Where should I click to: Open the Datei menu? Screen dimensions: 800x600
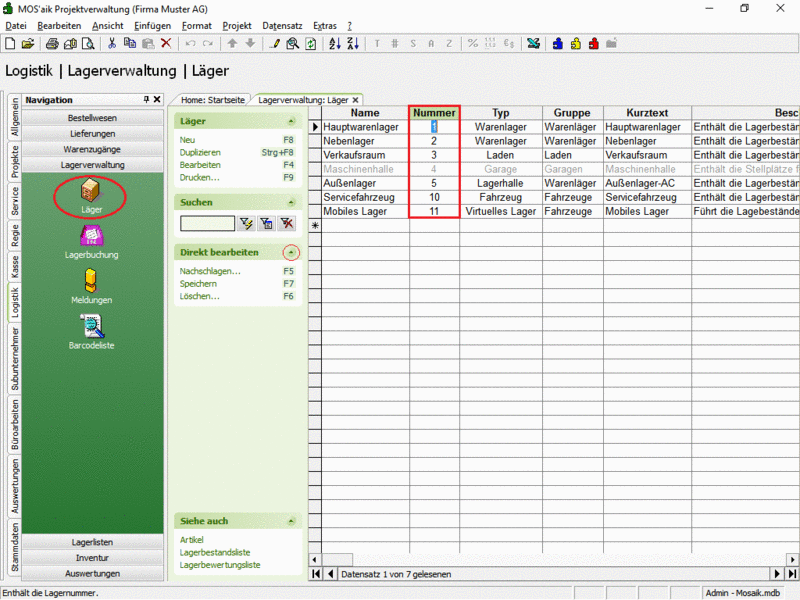point(16,26)
